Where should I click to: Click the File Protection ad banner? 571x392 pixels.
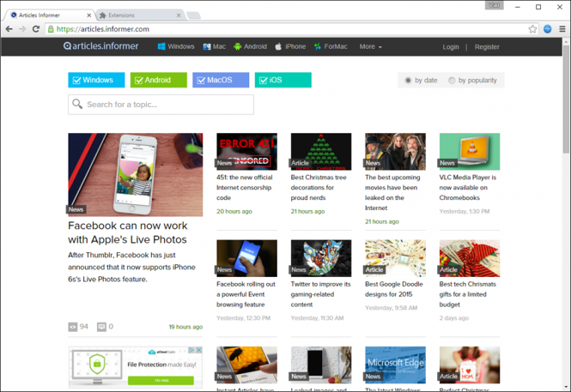point(136,367)
